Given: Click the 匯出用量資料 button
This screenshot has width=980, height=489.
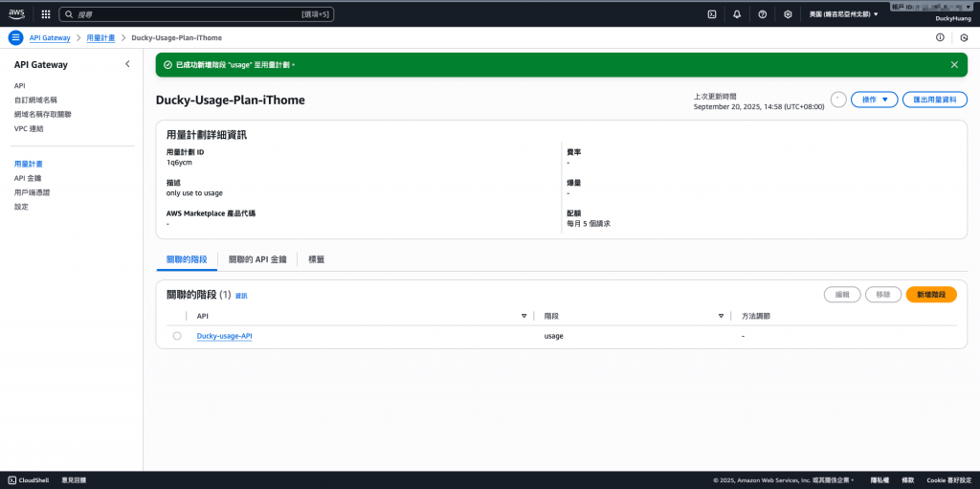Looking at the screenshot, I should (x=935, y=100).
